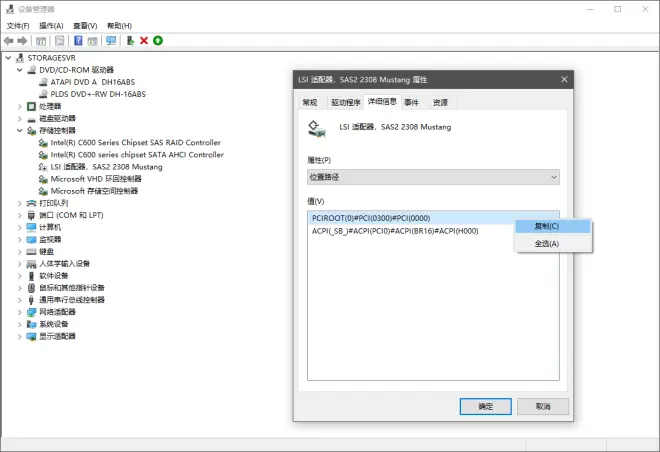Image resolution: width=660 pixels, height=452 pixels.
Task: Open the File (F) menu
Action: tap(18, 26)
